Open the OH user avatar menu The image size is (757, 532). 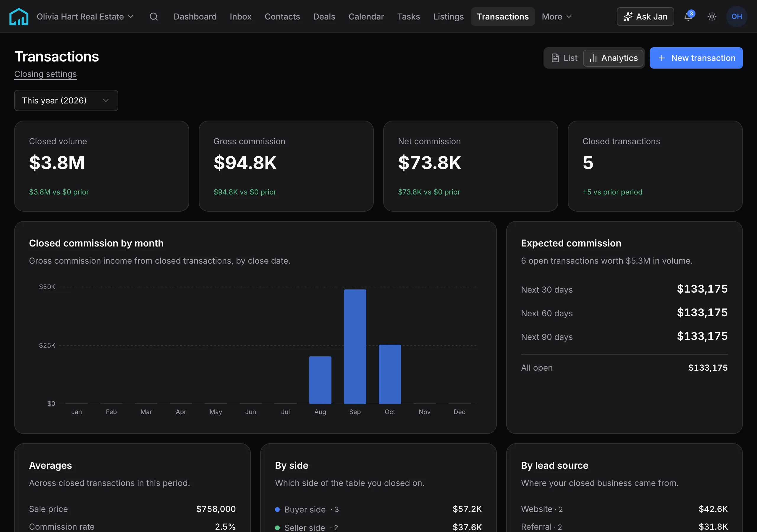click(737, 17)
